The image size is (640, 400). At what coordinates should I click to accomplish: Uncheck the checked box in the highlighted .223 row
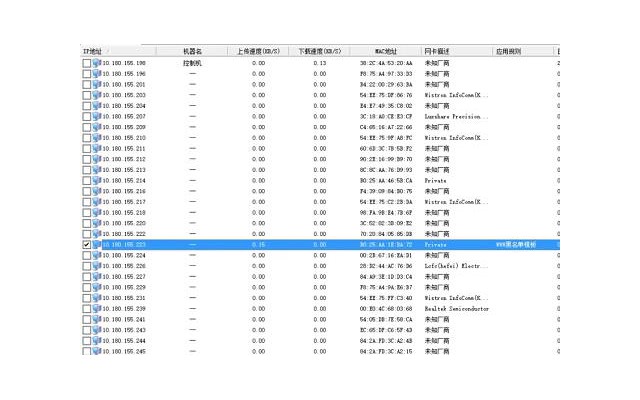tap(87, 244)
